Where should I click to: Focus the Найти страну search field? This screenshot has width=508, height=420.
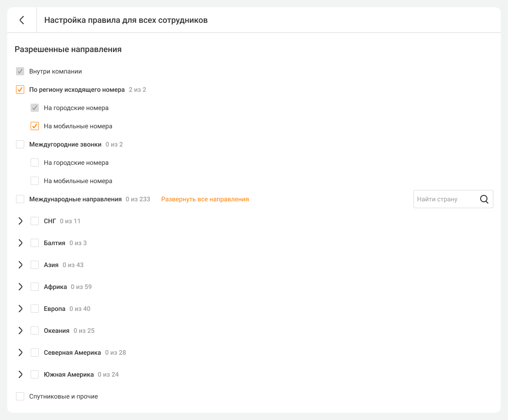[x=444, y=199]
